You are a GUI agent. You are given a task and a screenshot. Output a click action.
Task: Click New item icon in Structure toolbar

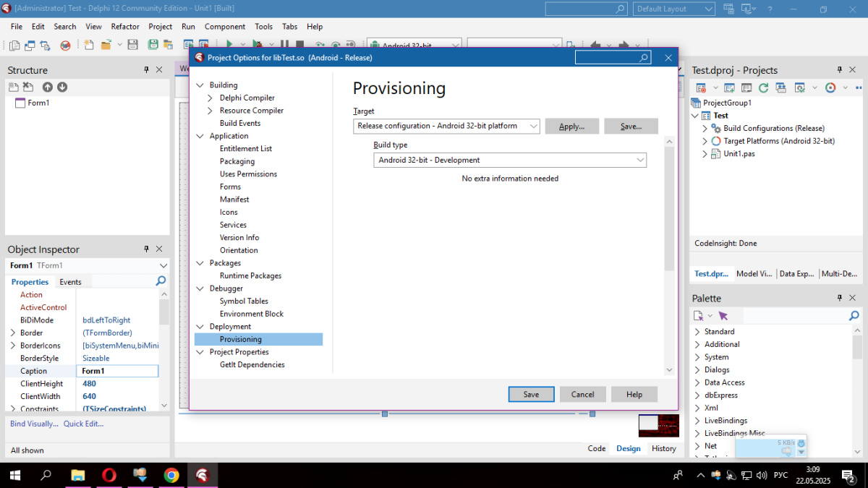(14, 87)
